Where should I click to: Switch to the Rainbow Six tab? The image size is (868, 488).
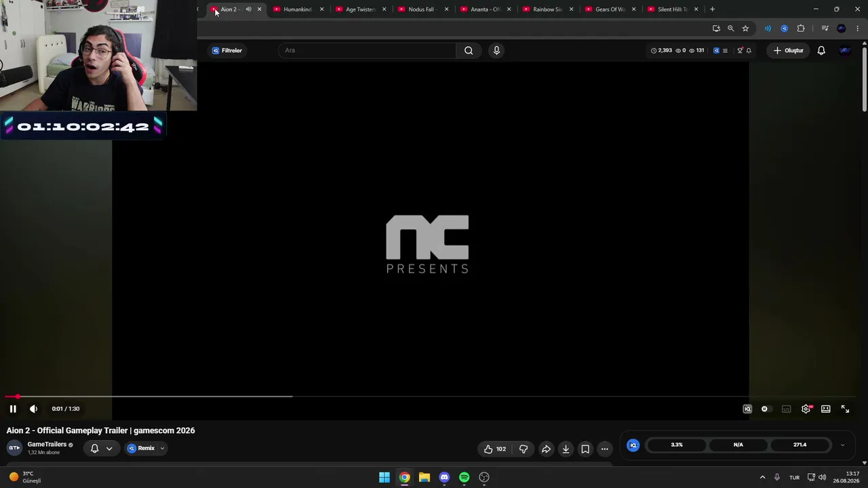[547, 9]
